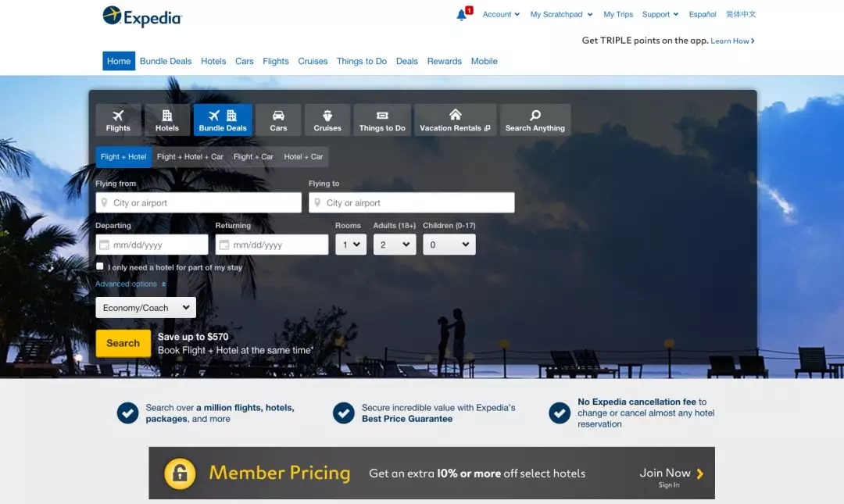Click the Expedia logo
Screen dimensions: 844x504
click(142, 16)
